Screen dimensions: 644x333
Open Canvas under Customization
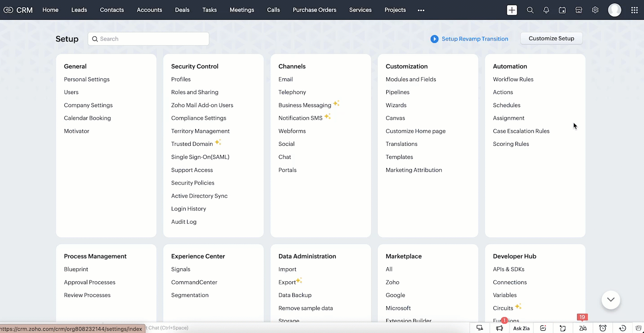click(395, 118)
